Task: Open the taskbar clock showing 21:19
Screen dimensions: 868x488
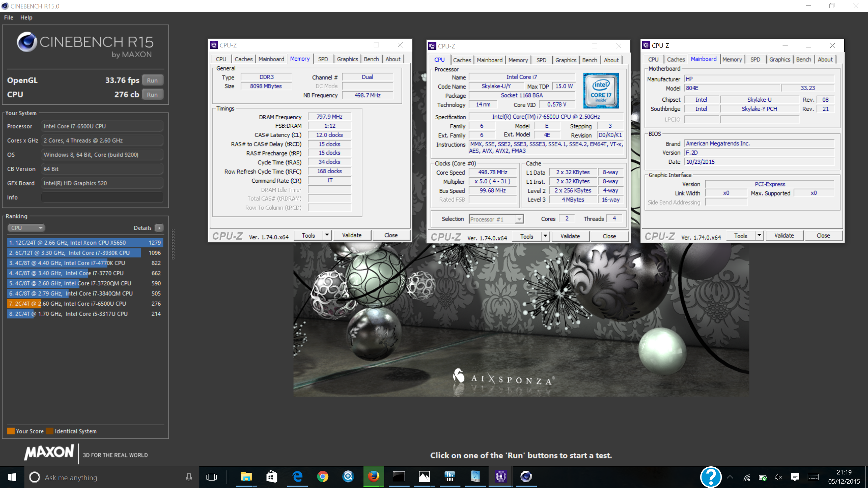Action: tap(844, 477)
